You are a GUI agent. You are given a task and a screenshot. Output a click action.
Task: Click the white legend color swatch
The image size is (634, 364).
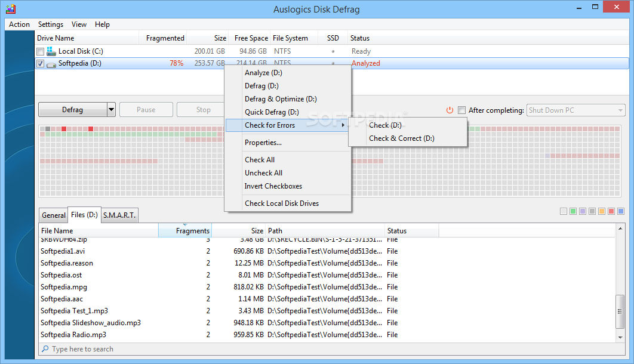(563, 211)
